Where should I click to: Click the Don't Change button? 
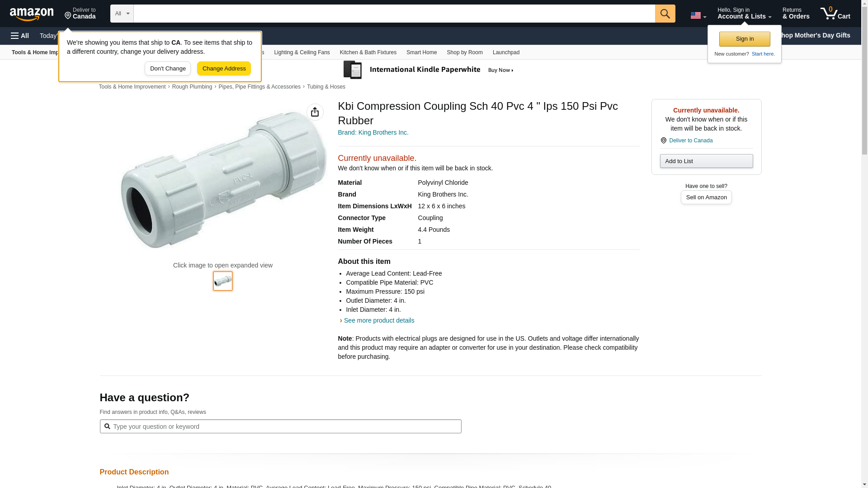click(x=168, y=69)
